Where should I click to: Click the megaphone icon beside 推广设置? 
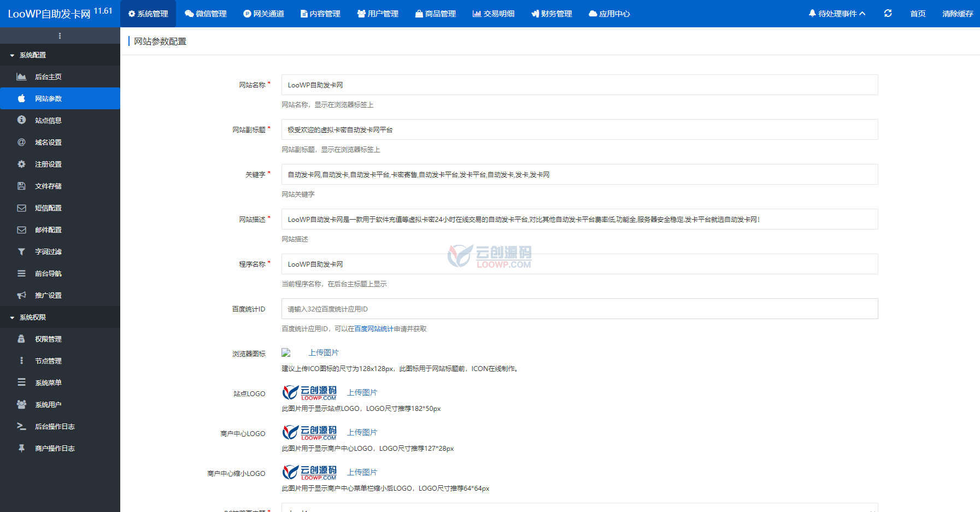tap(21, 295)
